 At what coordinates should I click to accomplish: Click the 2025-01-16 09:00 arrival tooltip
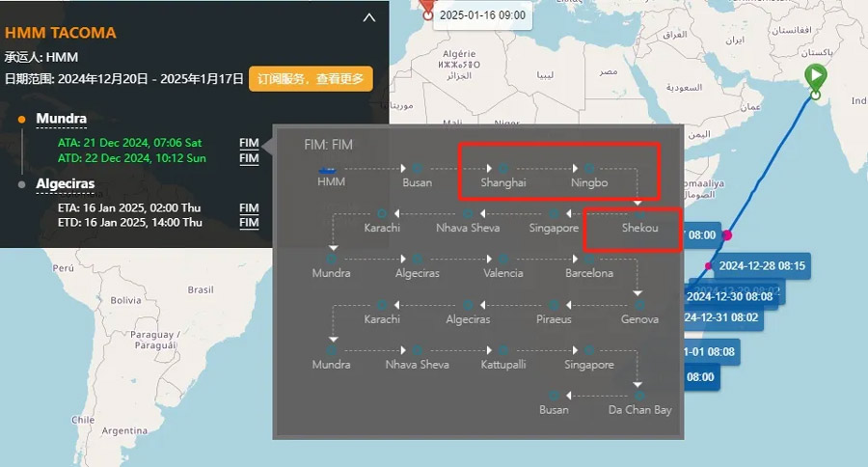482,15
